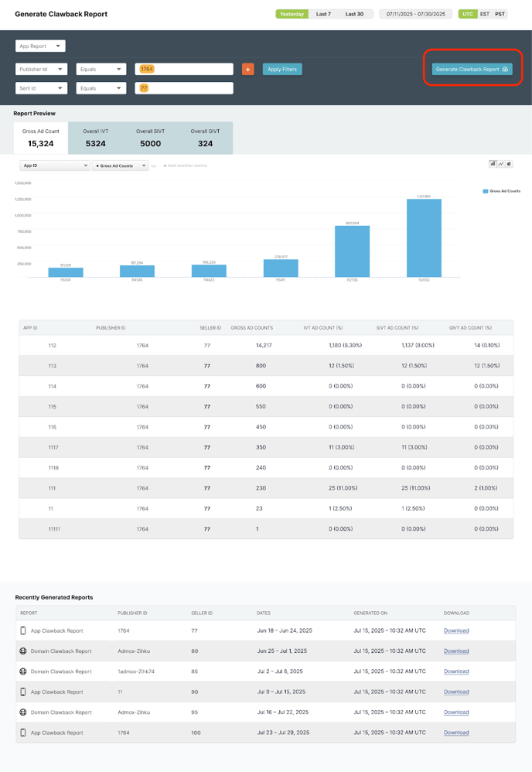This screenshot has height=772, width=532.
Task: Open the Gross Ad Counts metric dropdown
Action: tap(120, 166)
